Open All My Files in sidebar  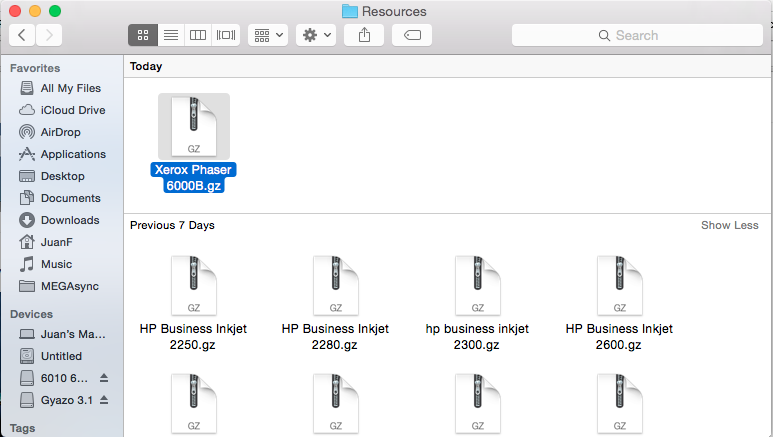62,88
